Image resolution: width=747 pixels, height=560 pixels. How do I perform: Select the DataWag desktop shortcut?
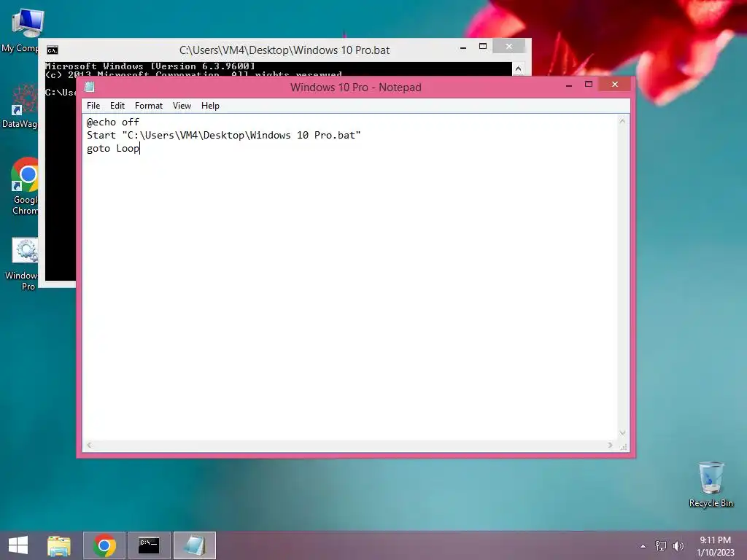click(20, 106)
